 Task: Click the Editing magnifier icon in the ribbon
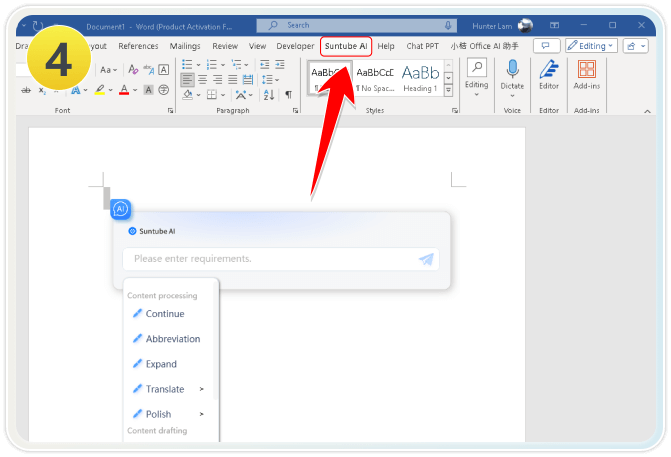point(477,68)
